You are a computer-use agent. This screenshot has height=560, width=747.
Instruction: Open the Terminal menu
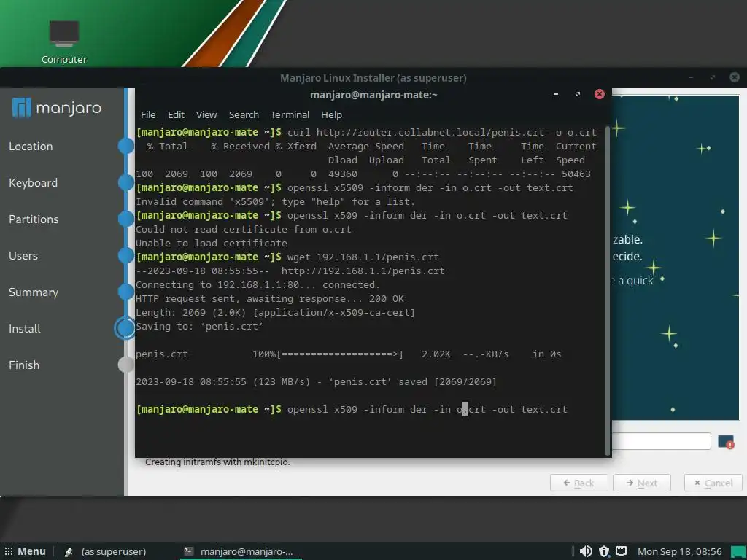[x=290, y=114]
